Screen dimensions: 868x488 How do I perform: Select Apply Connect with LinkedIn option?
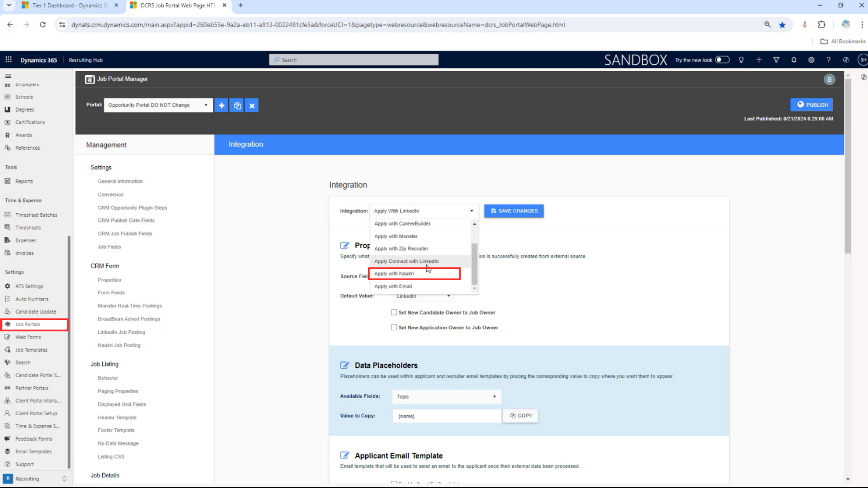click(x=420, y=261)
